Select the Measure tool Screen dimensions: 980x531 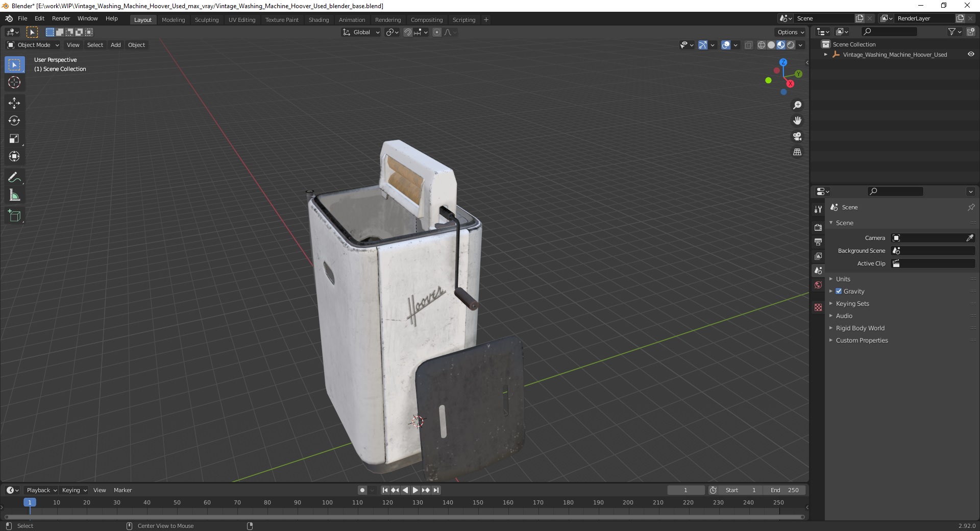pos(14,196)
